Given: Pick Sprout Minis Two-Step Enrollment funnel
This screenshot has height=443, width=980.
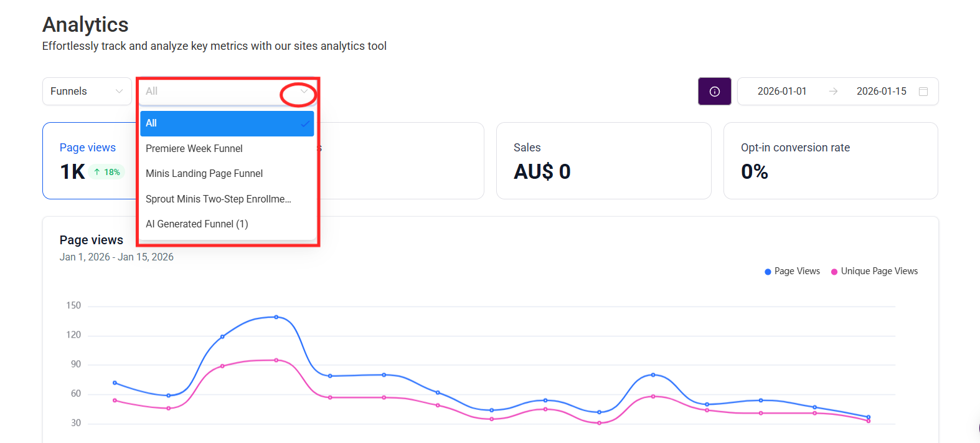Looking at the screenshot, I should (218, 199).
